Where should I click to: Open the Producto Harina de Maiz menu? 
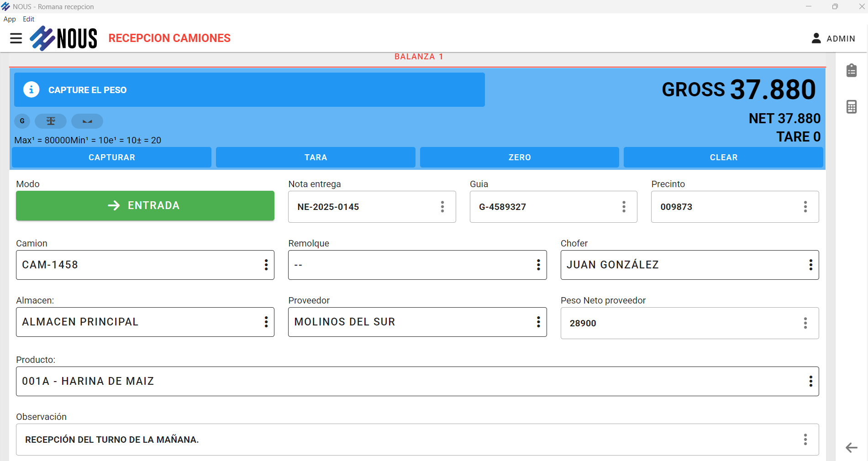point(810,381)
